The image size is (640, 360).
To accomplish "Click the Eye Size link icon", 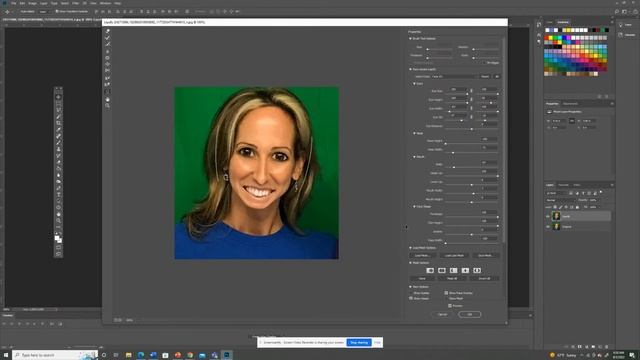I will tap(471, 91).
